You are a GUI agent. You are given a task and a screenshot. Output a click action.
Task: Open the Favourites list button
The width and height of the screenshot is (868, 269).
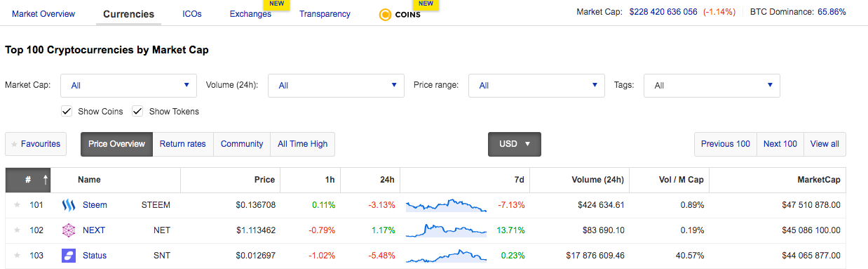(36, 144)
